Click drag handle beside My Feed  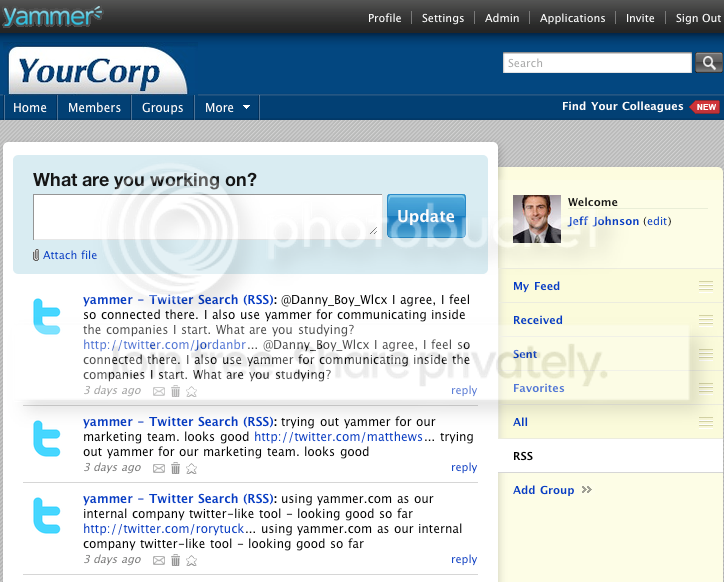[x=706, y=286]
